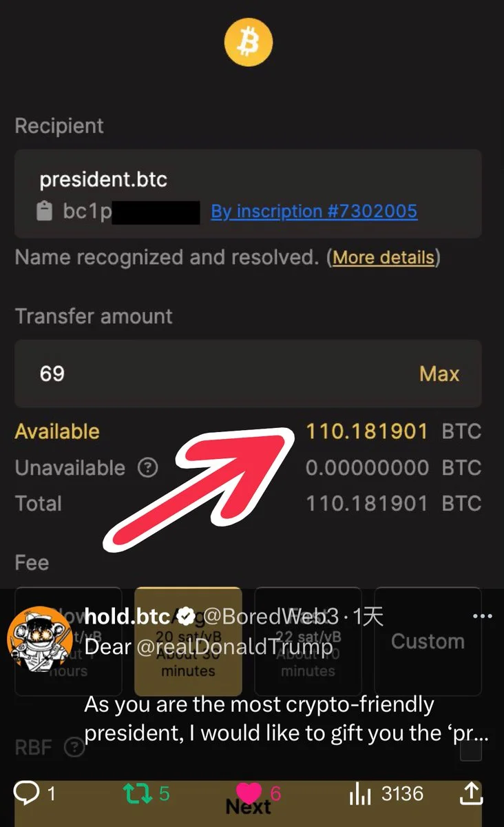The width and height of the screenshot is (504, 827).
Task: Click the Max amount button
Action: (x=439, y=374)
